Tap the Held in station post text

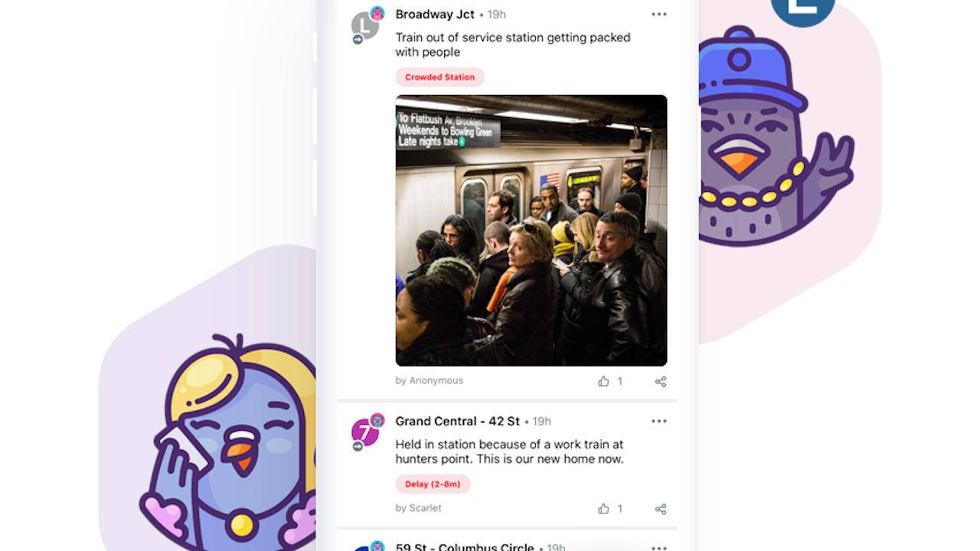[509, 452]
